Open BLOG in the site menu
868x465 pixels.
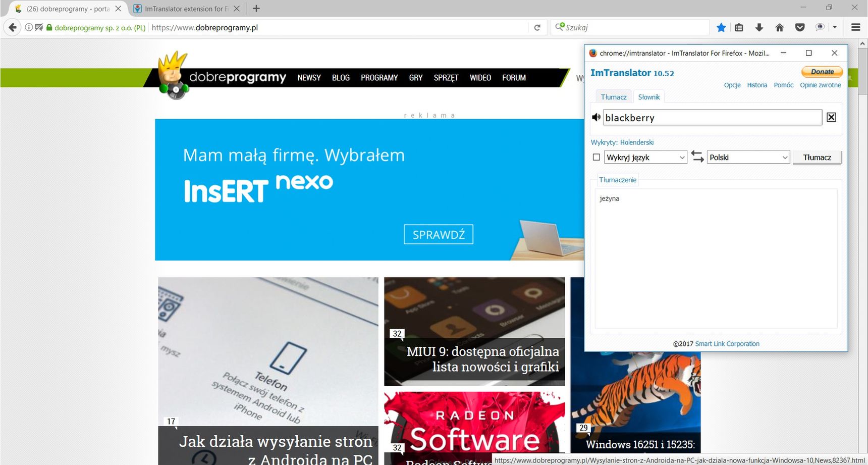[341, 78]
